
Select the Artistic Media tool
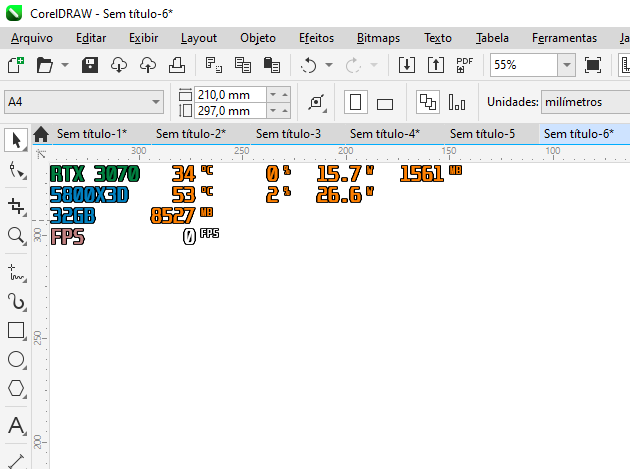[x=16, y=301]
